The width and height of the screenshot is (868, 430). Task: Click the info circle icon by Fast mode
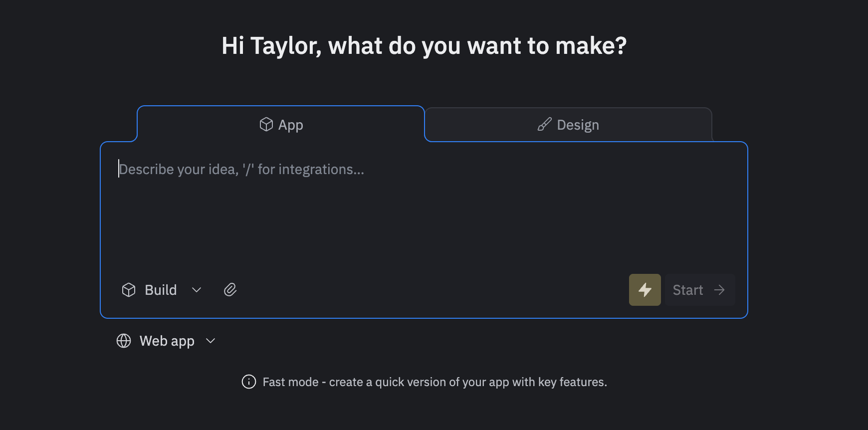click(x=249, y=382)
